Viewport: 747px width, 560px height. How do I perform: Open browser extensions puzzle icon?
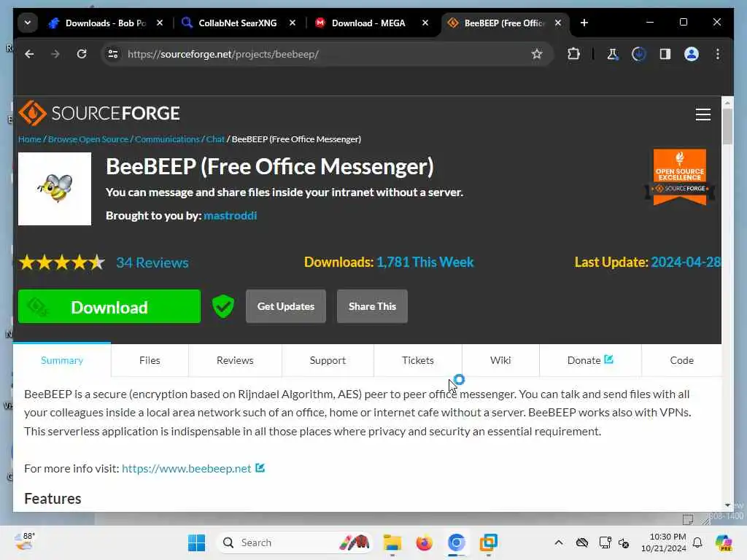click(573, 54)
